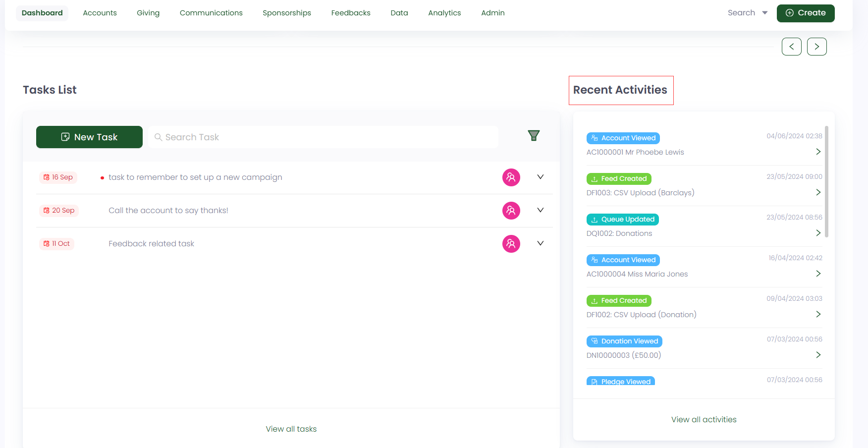Click into the Search Task field
This screenshot has height=448, width=868.
(x=323, y=137)
